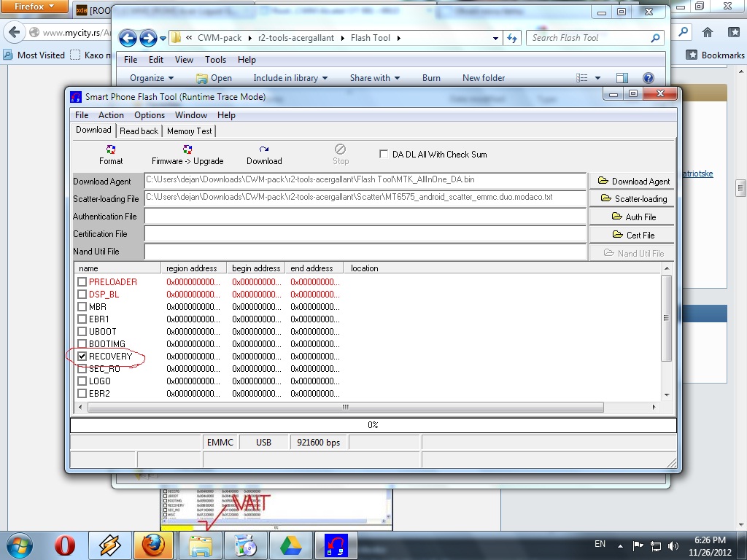Image resolution: width=747 pixels, height=560 pixels.
Task: Uncheck the RECOVERY partition checkbox
Action: pos(82,357)
